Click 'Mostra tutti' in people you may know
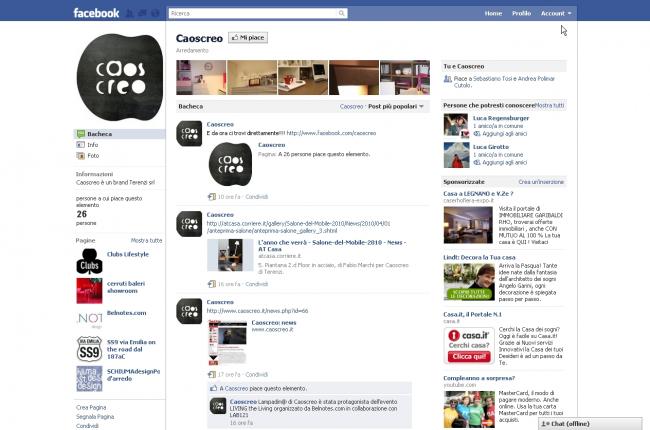 point(549,105)
